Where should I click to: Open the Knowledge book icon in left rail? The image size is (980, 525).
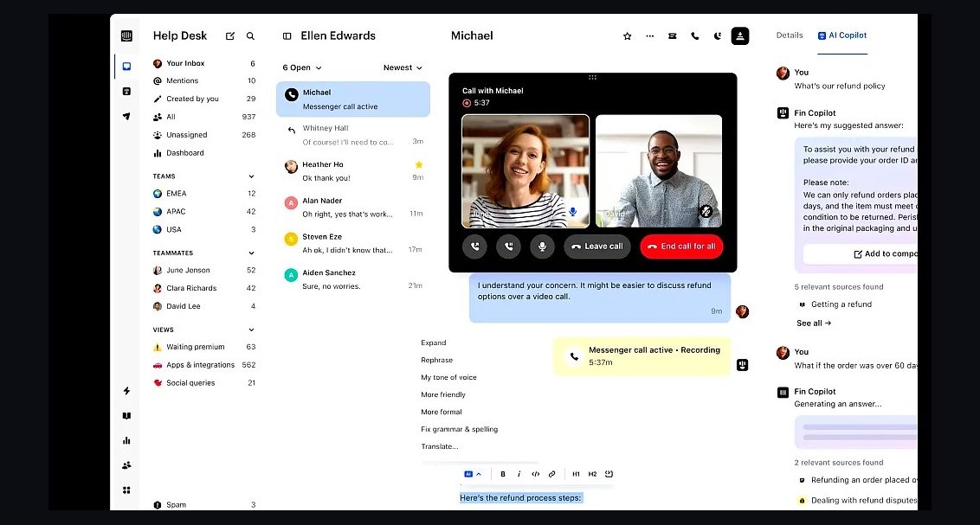tap(126, 416)
